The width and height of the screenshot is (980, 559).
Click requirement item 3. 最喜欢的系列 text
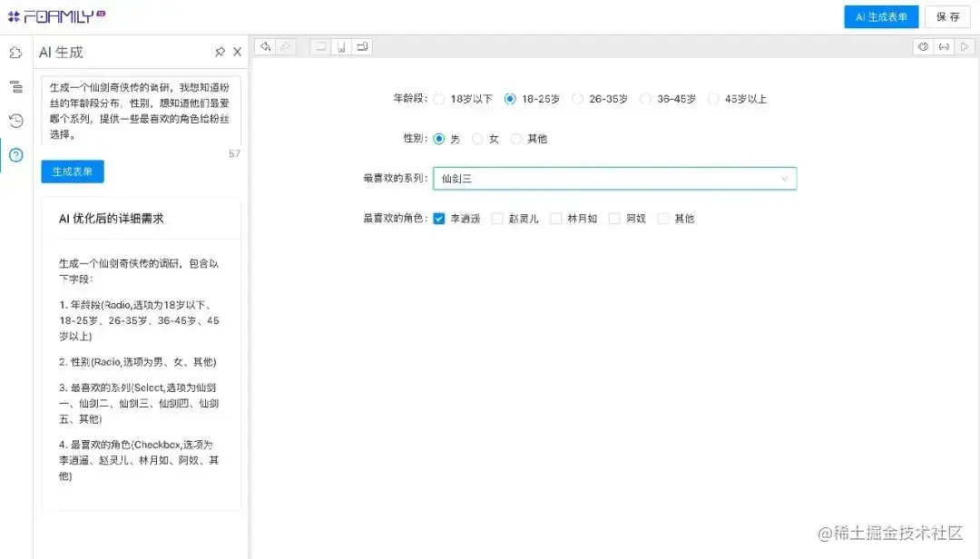point(139,403)
